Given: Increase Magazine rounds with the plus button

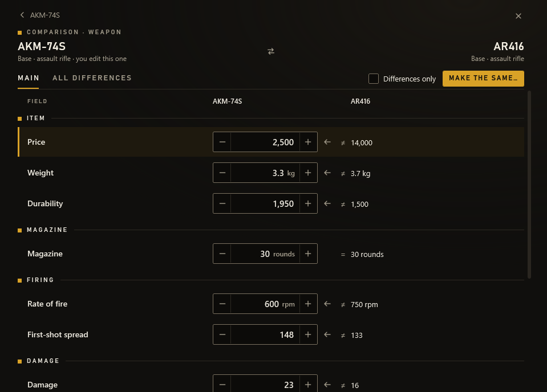Looking at the screenshot, I should click(x=308, y=254).
